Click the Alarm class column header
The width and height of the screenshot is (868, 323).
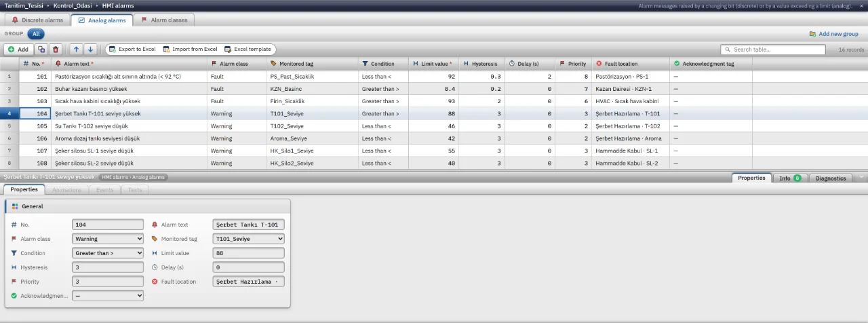236,64
